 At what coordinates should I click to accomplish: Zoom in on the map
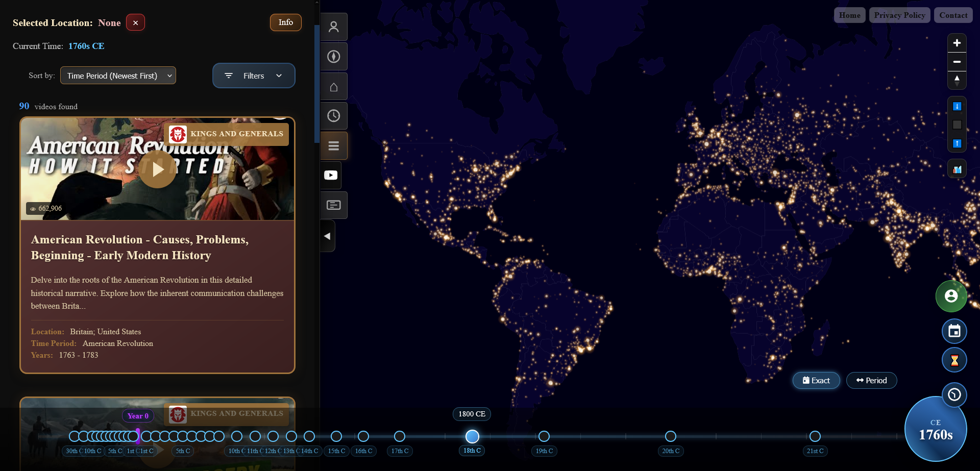tap(957, 43)
